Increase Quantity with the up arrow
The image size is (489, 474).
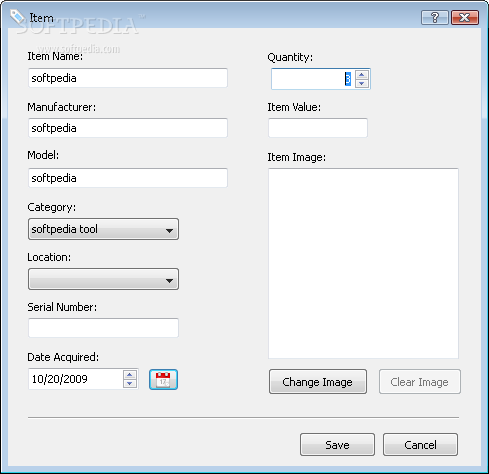click(362, 74)
